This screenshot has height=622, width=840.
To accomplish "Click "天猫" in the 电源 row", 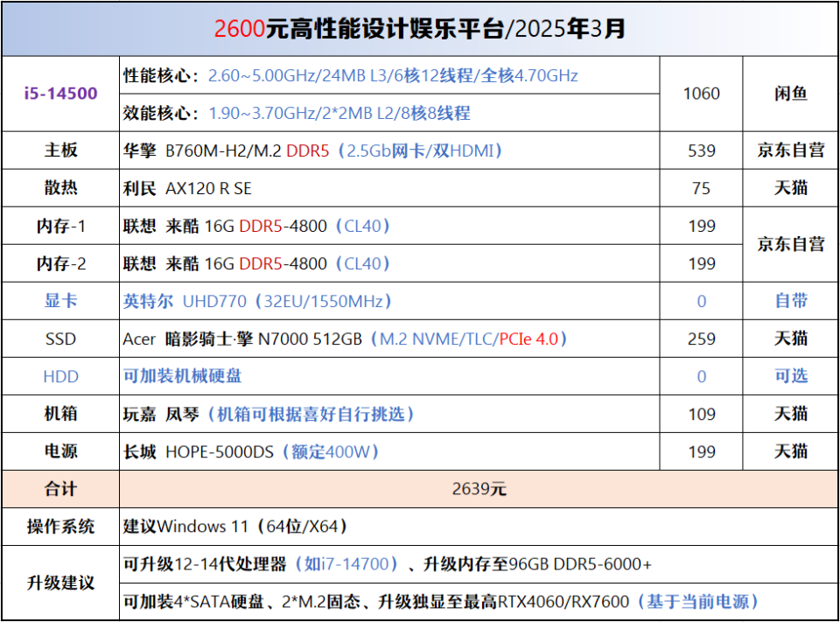I will 791,451.
